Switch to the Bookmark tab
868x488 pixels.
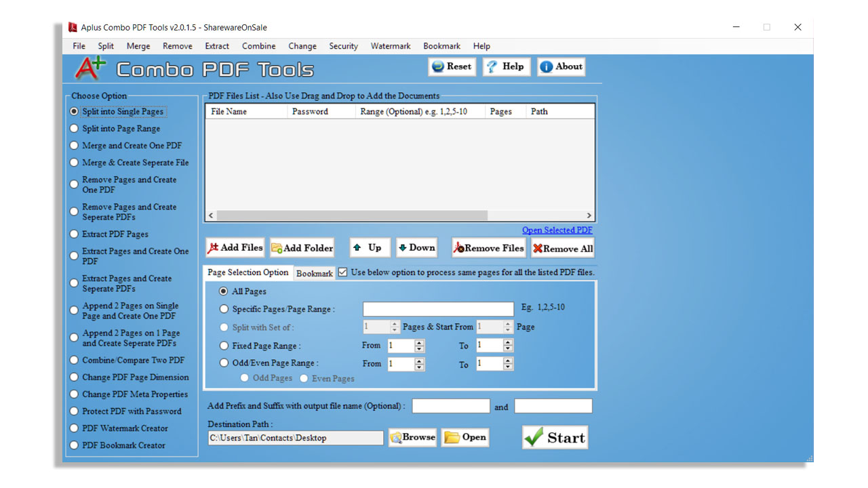point(314,272)
